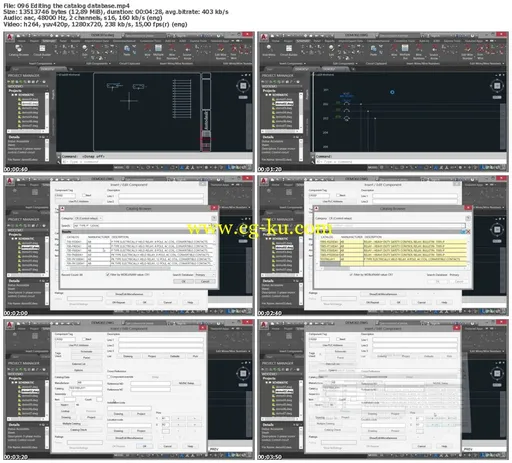Toggle Filter by WDBLKNAM checkbox in 00:02:40 frame
The width and height of the screenshot is (512, 463).
click(351, 275)
